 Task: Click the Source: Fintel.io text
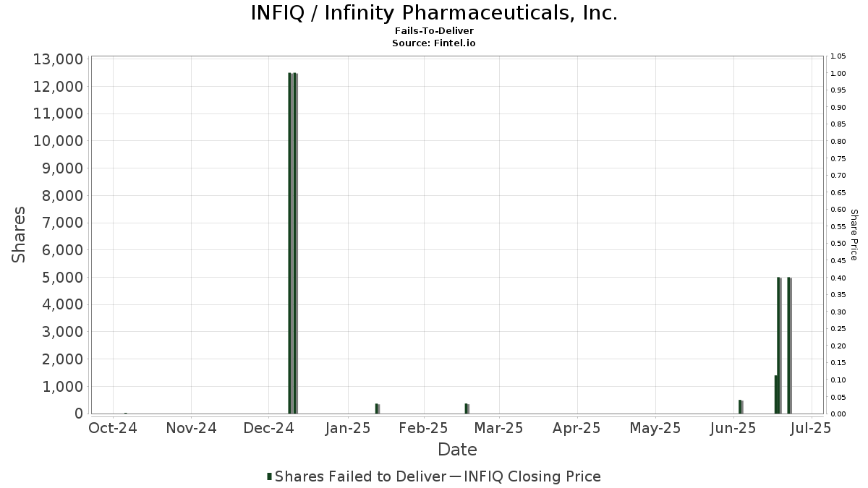[434, 43]
